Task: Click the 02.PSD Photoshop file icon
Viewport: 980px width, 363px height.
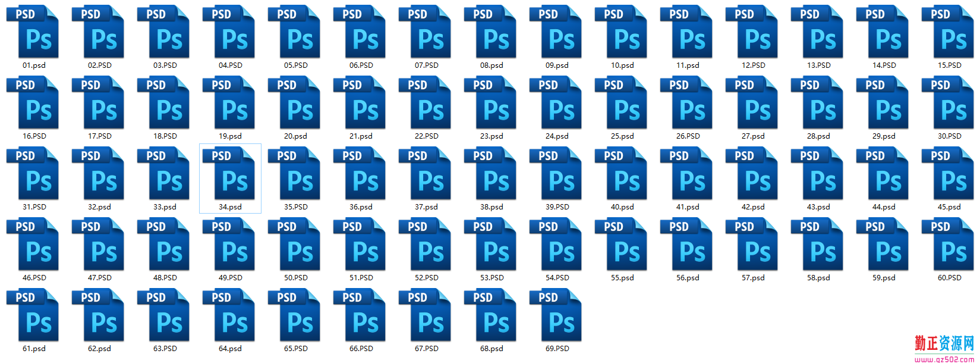Action: 98,32
